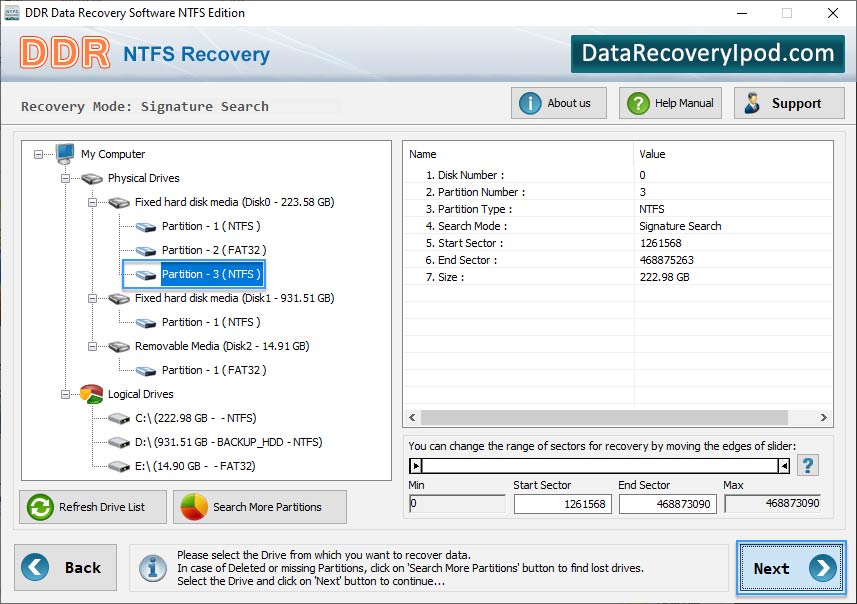The image size is (857, 604).
Task: Select Fixed hard disk media Disk1 entry
Action: click(234, 298)
